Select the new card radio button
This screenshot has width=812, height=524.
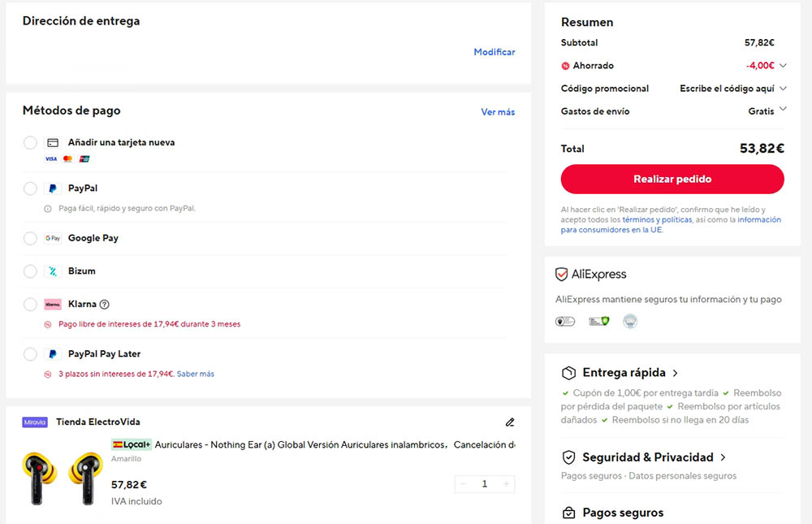[30, 142]
